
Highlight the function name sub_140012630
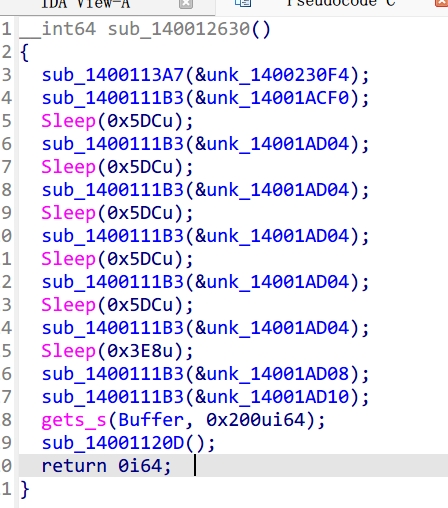pyautogui.click(x=179, y=29)
